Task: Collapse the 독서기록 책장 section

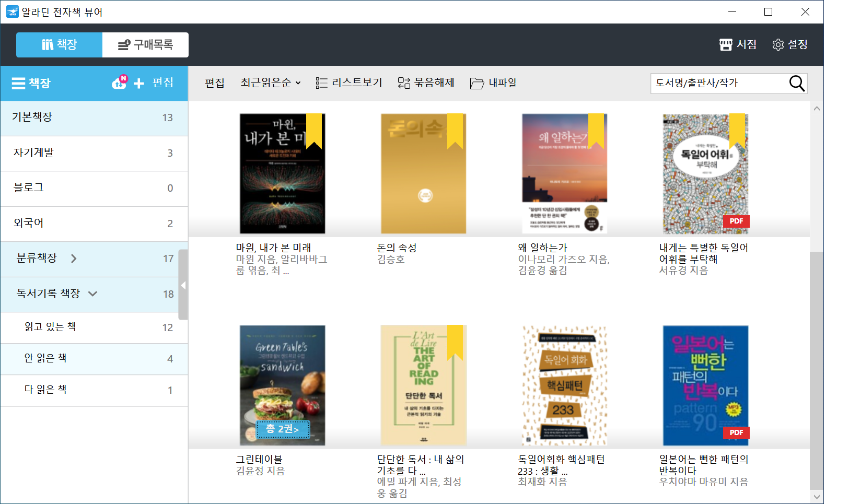Action: pyautogui.click(x=92, y=294)
